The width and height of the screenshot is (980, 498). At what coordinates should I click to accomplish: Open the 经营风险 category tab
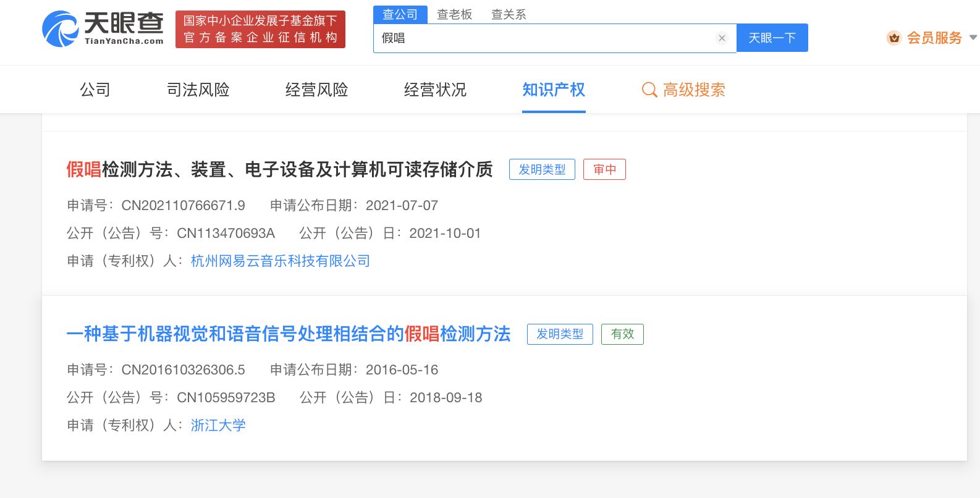[316, 90]
